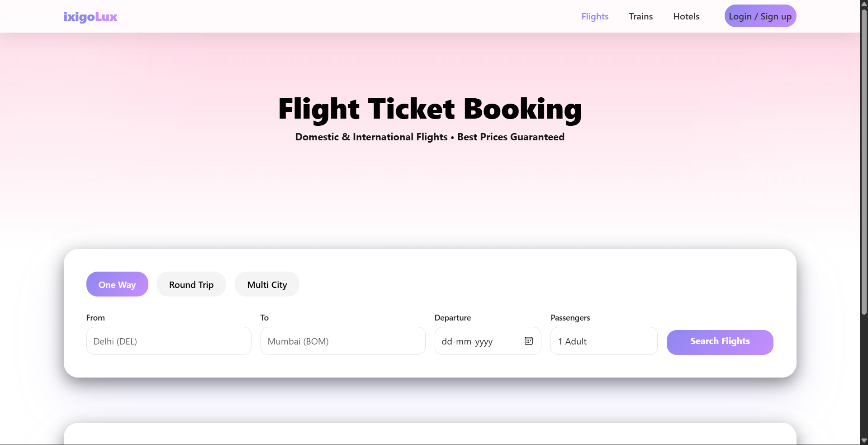868x445 pixels.
Task: Hit the Search Flights button
Action: [x=720, y=342]
